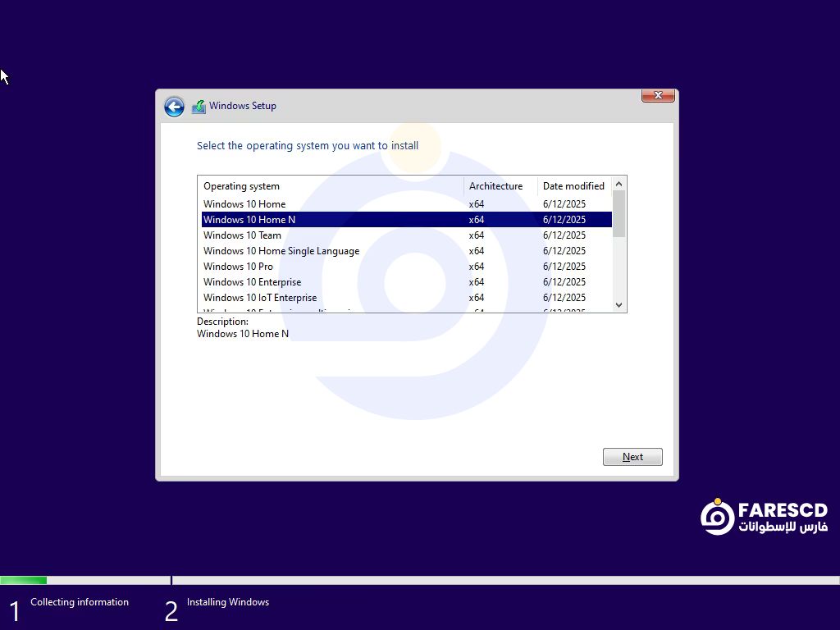Pick Windows 10 Home Single Language
The image size is (840, 630).
407,251
